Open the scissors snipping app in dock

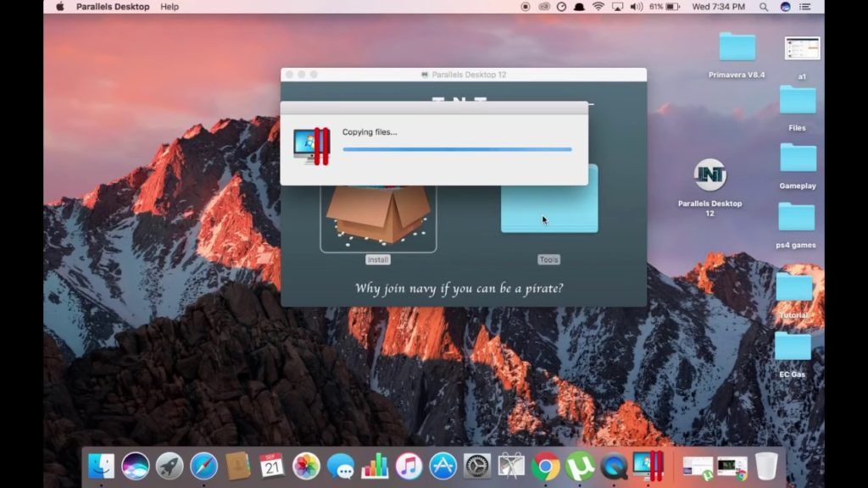(511, 466)
